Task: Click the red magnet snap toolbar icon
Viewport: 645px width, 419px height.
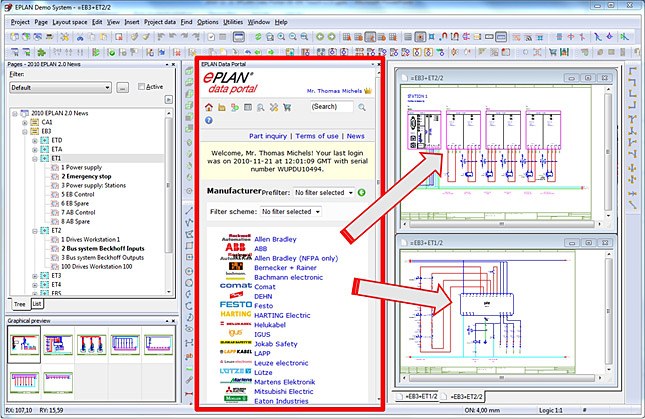Action: tap(443, 37)
